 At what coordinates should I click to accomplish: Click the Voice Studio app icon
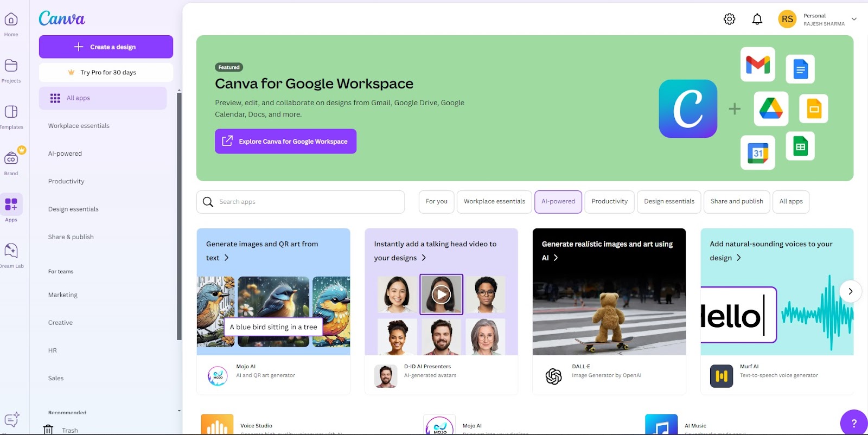click(x=217, y=425)
